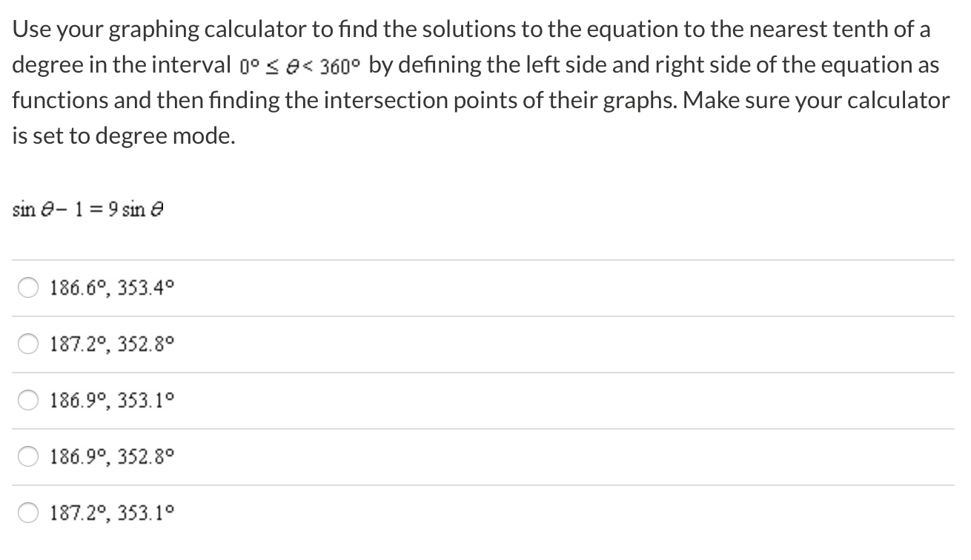Select the answer option 187.2°, 352.8°

tap(111, 343)
